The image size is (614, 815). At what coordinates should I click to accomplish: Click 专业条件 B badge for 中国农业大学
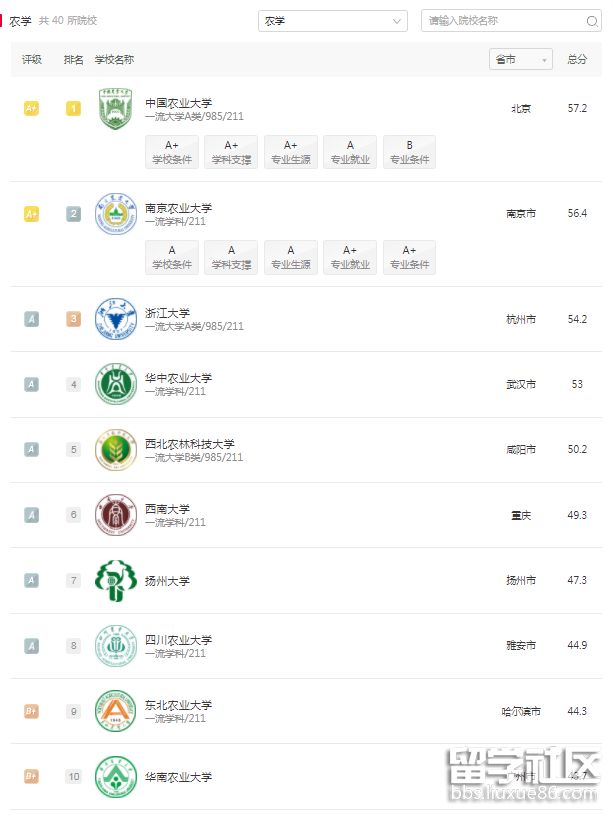[409, 152]
